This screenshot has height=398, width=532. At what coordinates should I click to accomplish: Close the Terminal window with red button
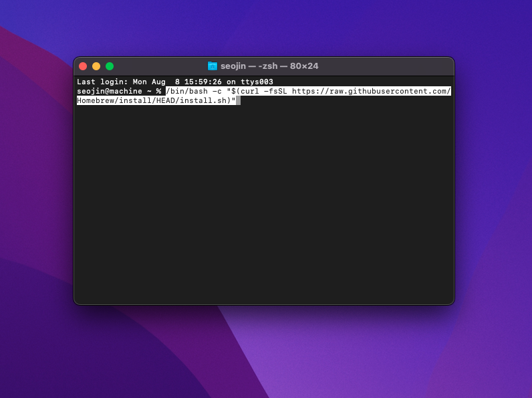coord(83,66)
